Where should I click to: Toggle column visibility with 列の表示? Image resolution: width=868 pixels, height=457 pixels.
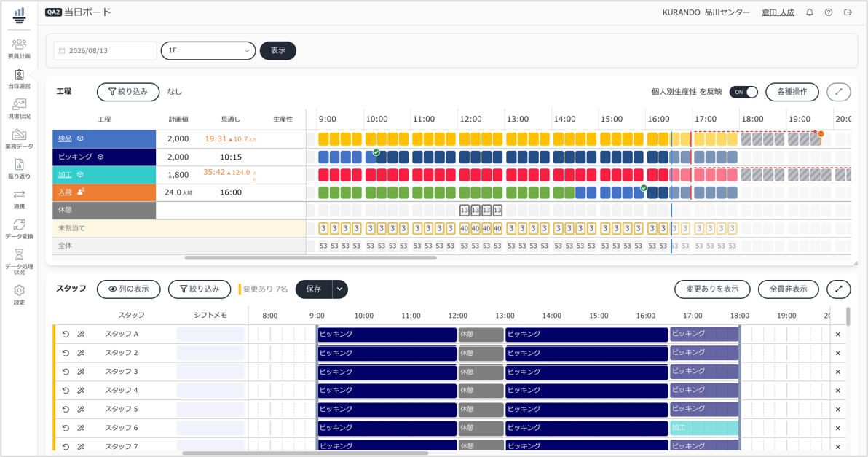coord(128,289)
